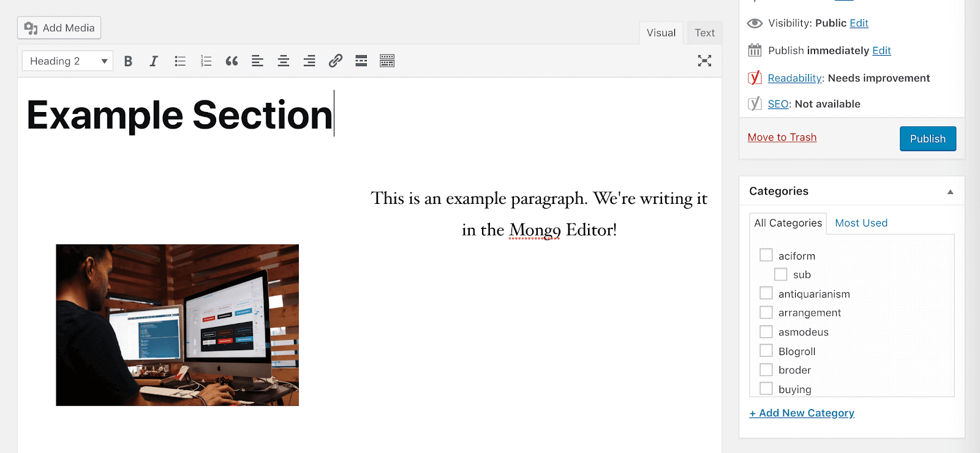
Task: Check the broder category
Action: coord(766,370)
